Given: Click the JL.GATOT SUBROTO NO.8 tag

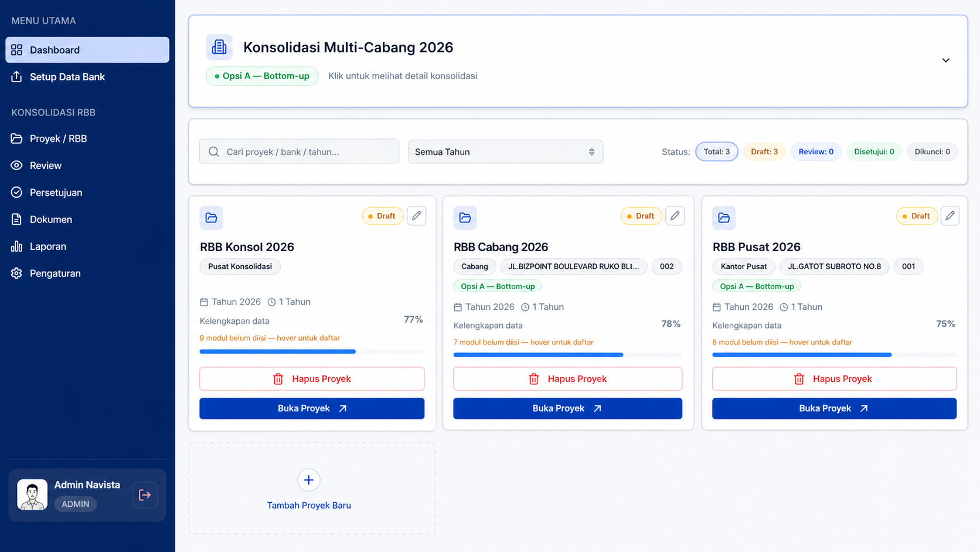Looking at the screenshot, I should (834, 266).
